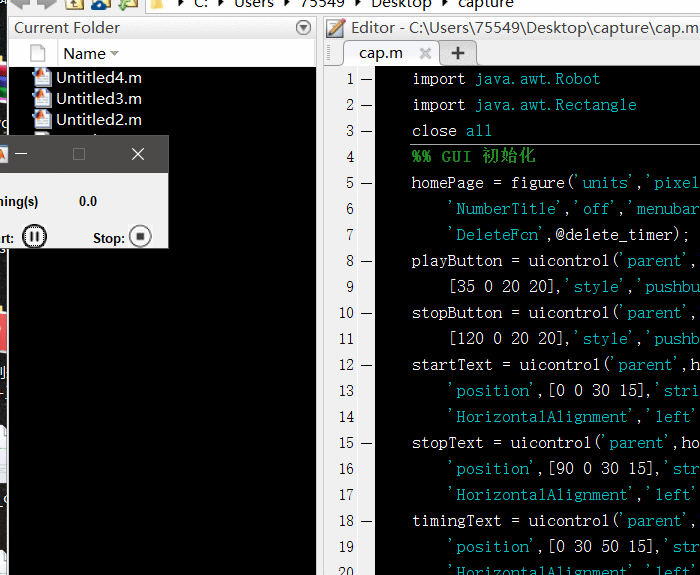Click the file type icon column header
This screenshot has width=700, height=575.
(x=38, y=54)
